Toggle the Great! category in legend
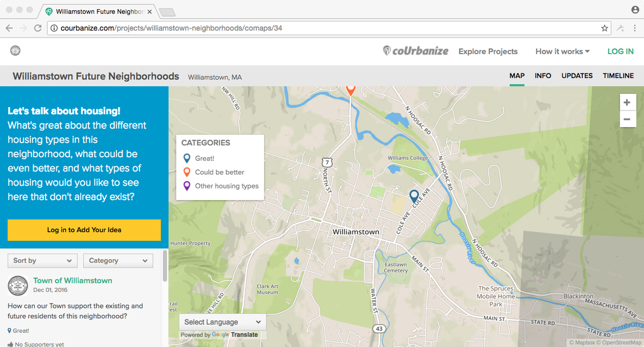Screen dimensions: 644x347 tap(204, 158)
